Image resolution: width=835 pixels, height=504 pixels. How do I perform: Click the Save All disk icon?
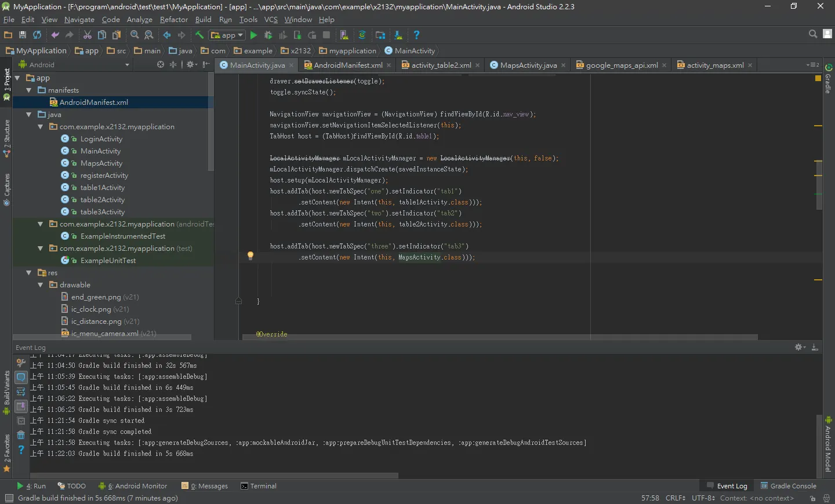[x=22, y=35]
